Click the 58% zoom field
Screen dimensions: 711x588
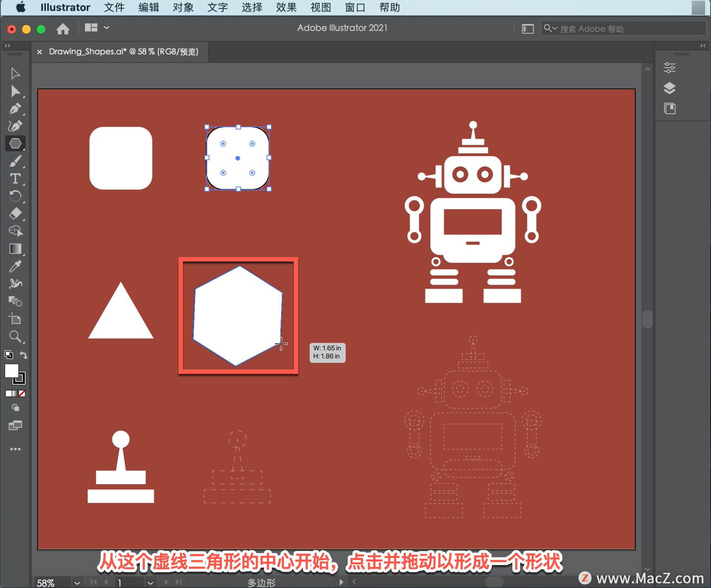[x=52, y=583]
